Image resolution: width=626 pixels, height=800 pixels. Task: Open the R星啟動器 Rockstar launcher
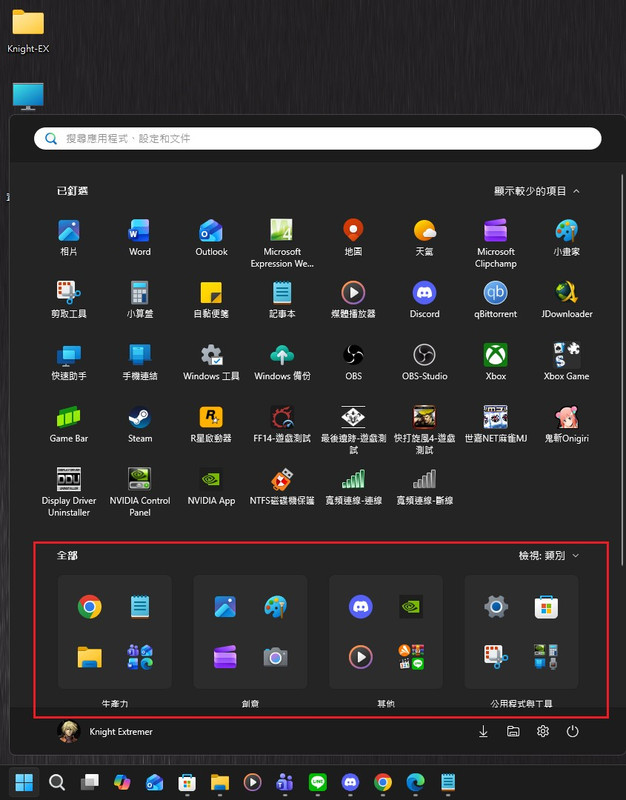coord(211,424)
